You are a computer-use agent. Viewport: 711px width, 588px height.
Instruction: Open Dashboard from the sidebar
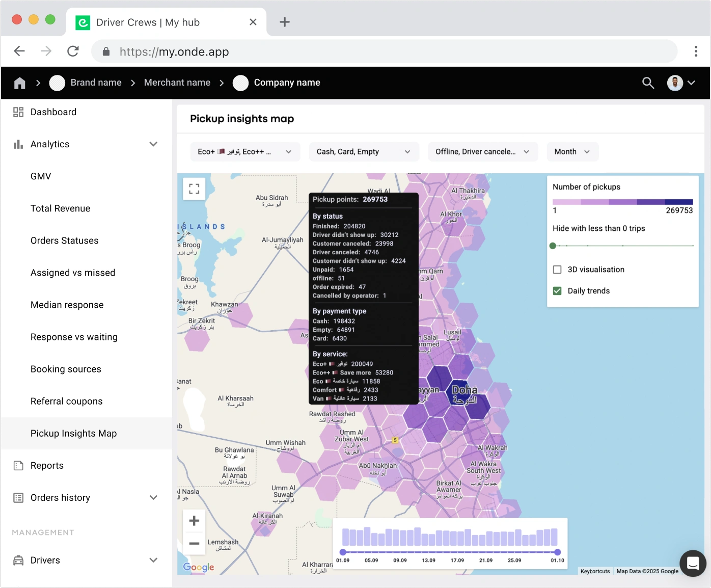click(53, 112)
